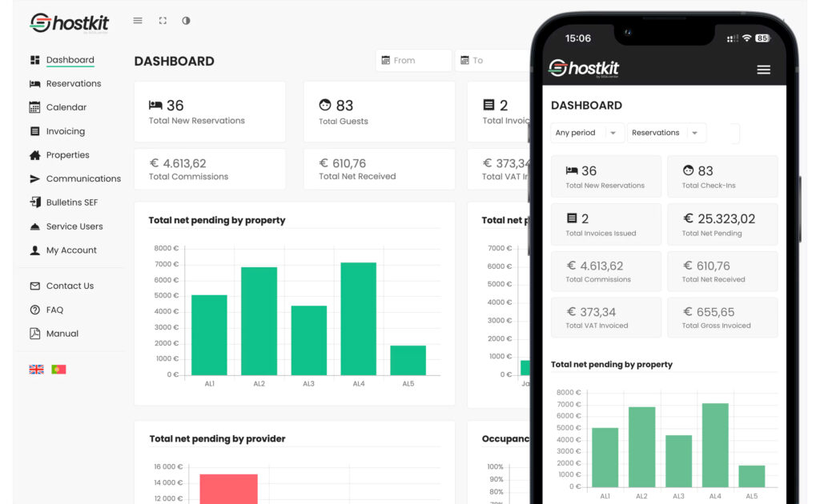820x504 pixels.
Task: Click the Communications paper plane icon
Action: click(x=34, y=179)
